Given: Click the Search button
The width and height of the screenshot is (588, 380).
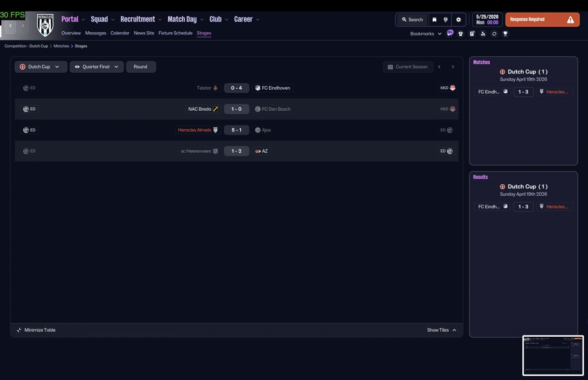Looking at the screenshot, I should point(412,20).
